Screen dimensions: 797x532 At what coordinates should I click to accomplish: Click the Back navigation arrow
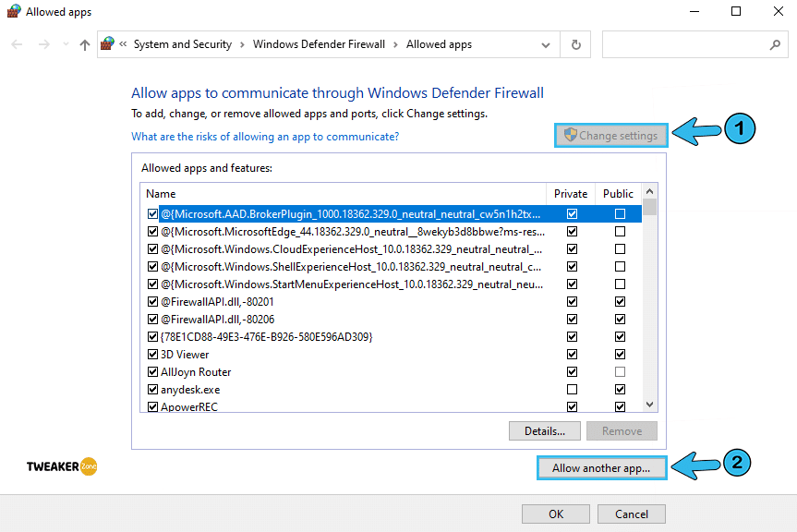(x=17, y=44)
